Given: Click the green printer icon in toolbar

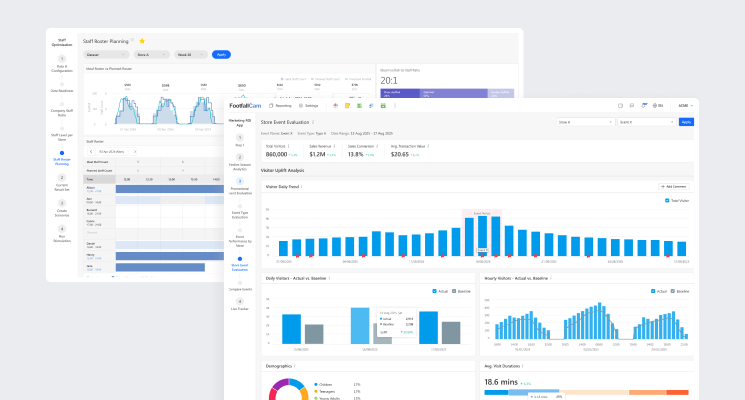Looking at the screenshot, I should pyautogui.click(x=383, y=105).
